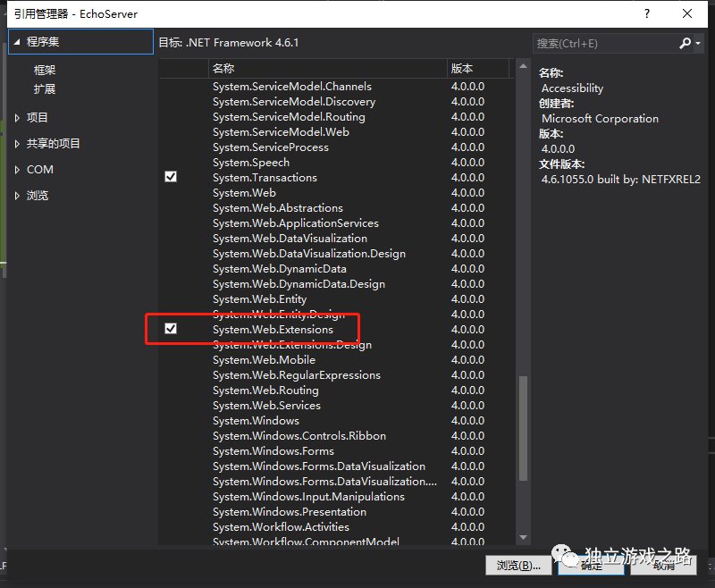Viewport: 715px width, 588px height.
Task: Click into the 搜索(Ctrl+E) search box
Action: 603,43
